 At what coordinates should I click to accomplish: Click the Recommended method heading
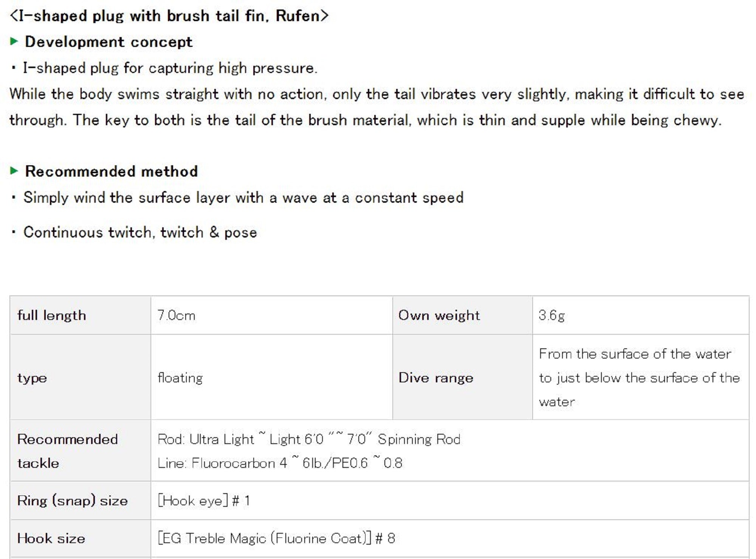pyautogui.click(x=111, y=171)
